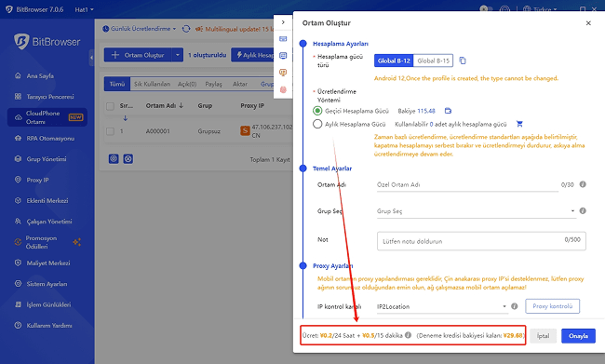Click the shopping cart icon
The width and height of the screenshot is (605, 364).
pos(519,124)
